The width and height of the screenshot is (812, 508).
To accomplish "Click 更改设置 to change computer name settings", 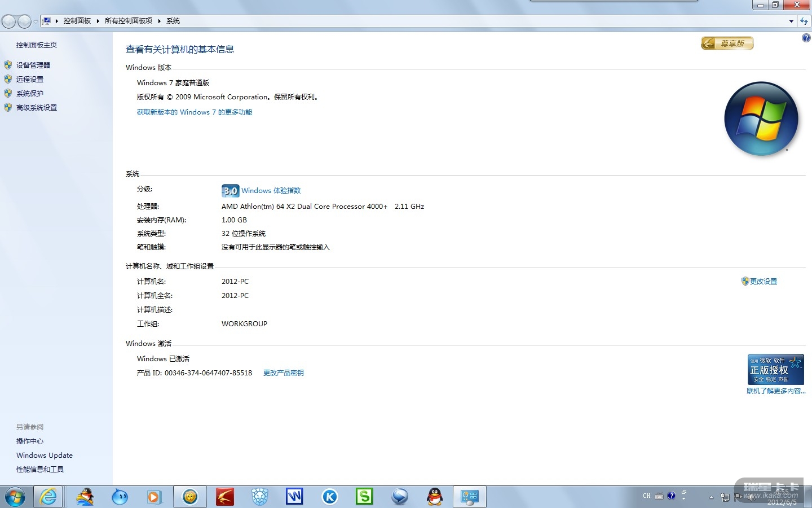I will (x=764, y=282).
